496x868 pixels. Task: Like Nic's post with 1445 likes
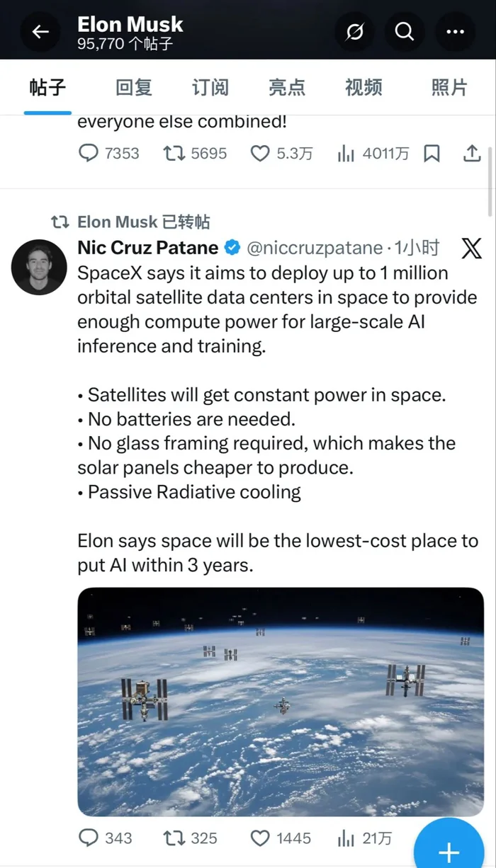coord(261,838)
